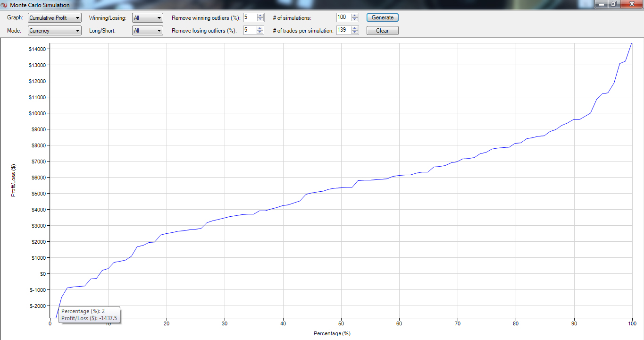Maximize the Monte Carlo Simulation window

tap(613, 4)
